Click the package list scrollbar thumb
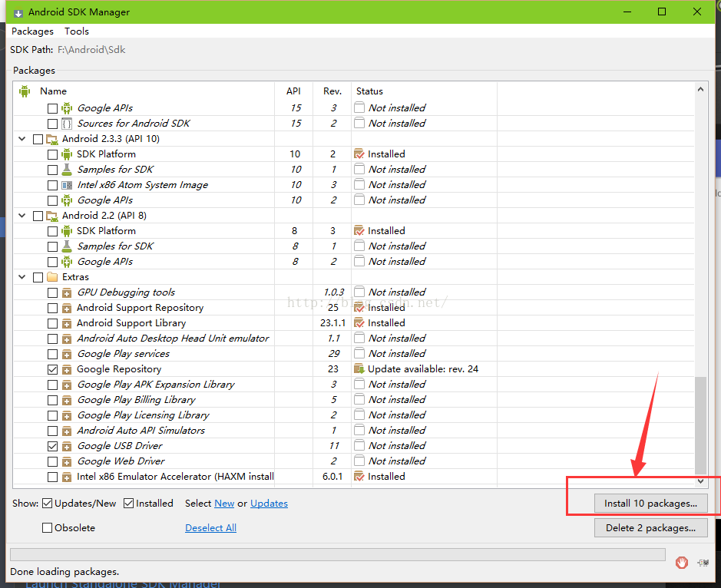Image resolution: width=721 pixels, height=588 pixels. coord(700,425)
